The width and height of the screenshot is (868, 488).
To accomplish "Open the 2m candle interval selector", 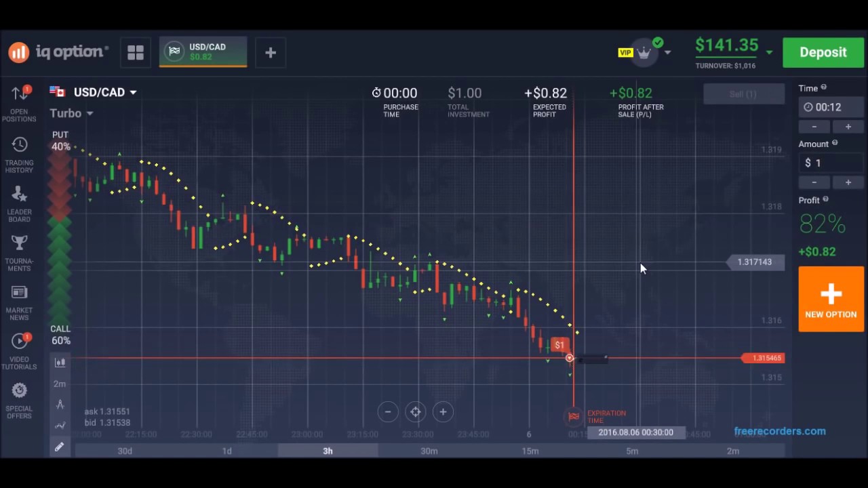I will (60, 384).
